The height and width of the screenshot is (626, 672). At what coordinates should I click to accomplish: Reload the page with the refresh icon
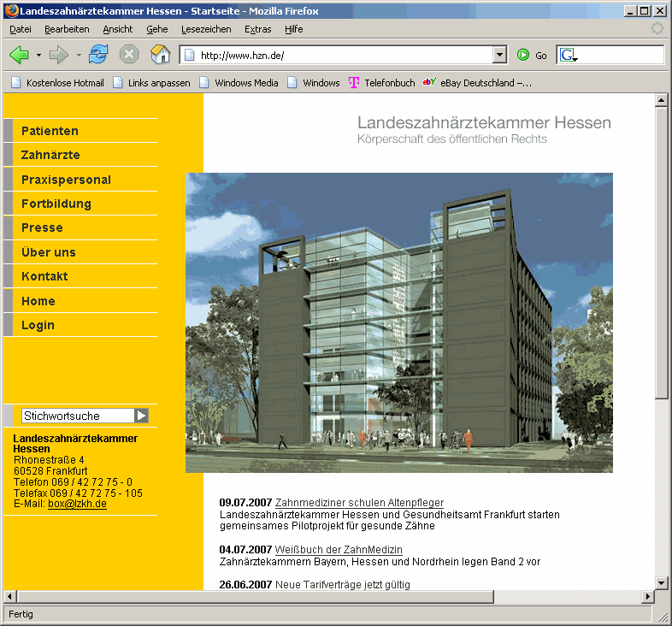coord(98,55)
